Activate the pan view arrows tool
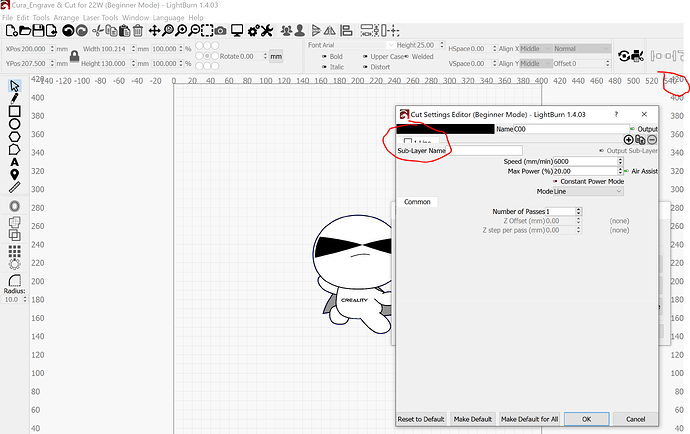The height and width of the screenshot is (434, 690). [x=154, y=30]
